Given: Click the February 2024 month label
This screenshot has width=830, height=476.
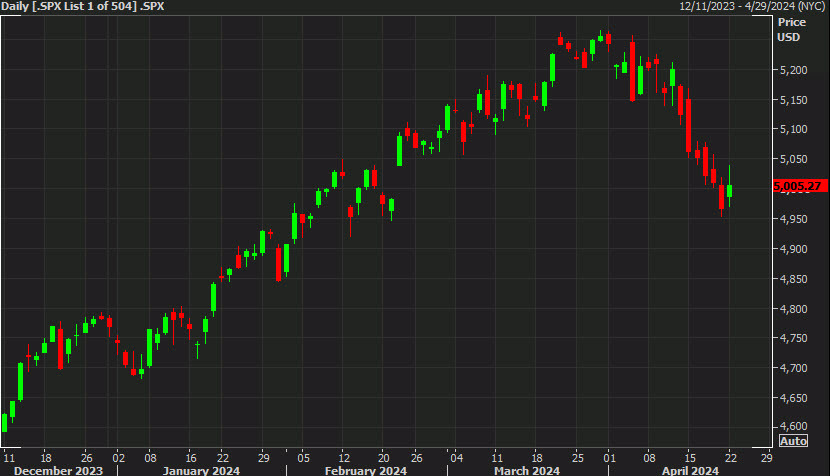Looking at the screenshot, I should (x=366, y=471).
